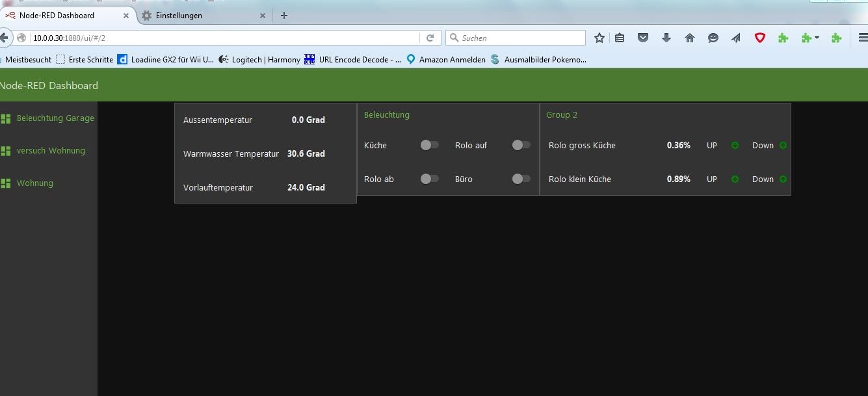This screenshot has height=396, width=868.
Task: Toggle the Rolo ab switch
Action: 429,179
